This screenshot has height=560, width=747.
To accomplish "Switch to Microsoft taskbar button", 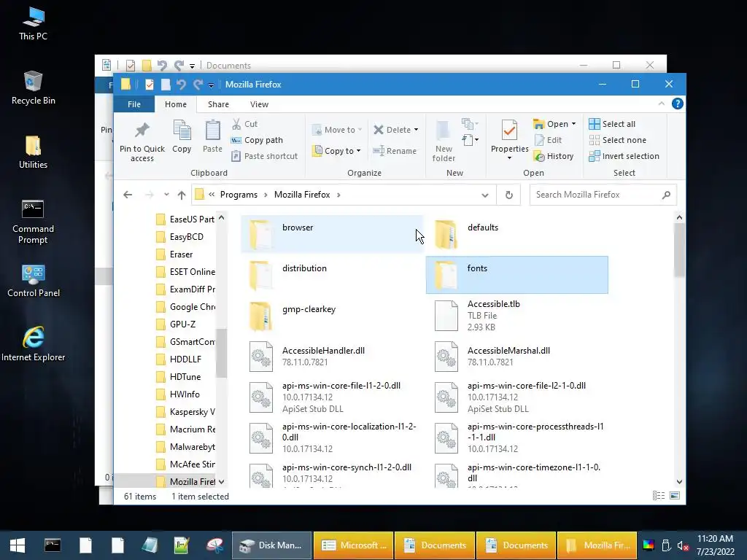I will point(354,545).
